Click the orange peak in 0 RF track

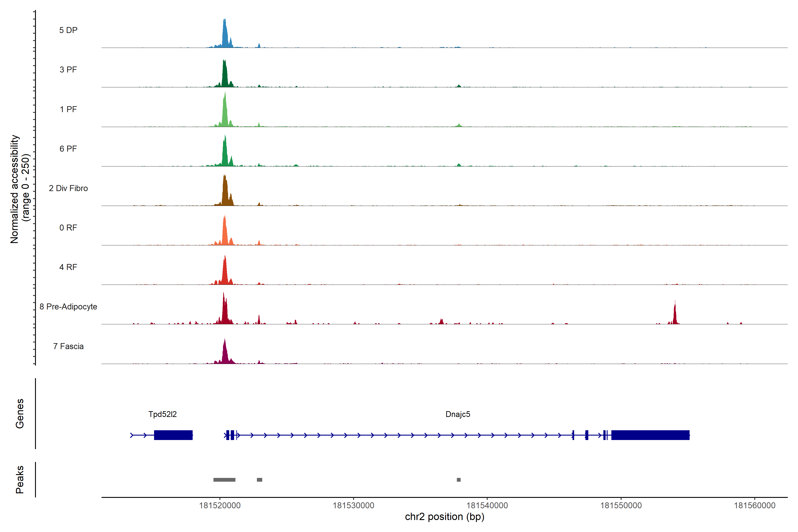pos(225,232)
